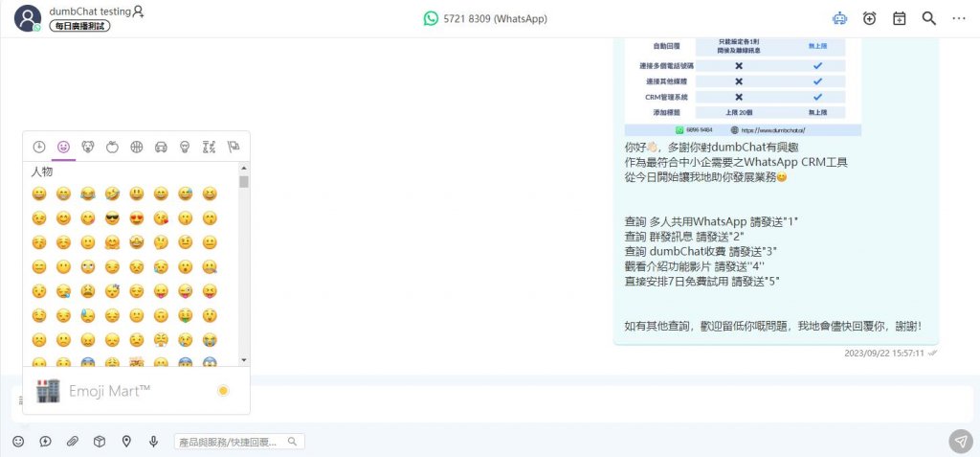Send message with paper plane button
Screen dimensions: 980x457
pos(961,442)
